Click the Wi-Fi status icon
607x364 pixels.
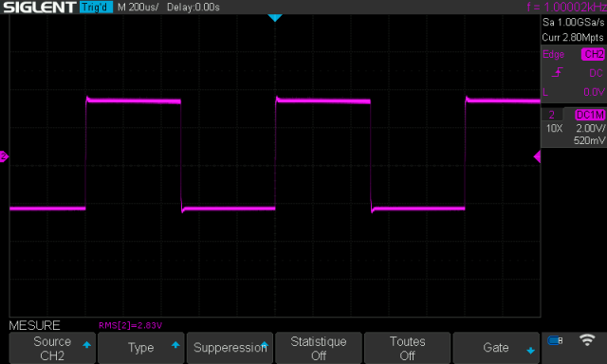587,340
